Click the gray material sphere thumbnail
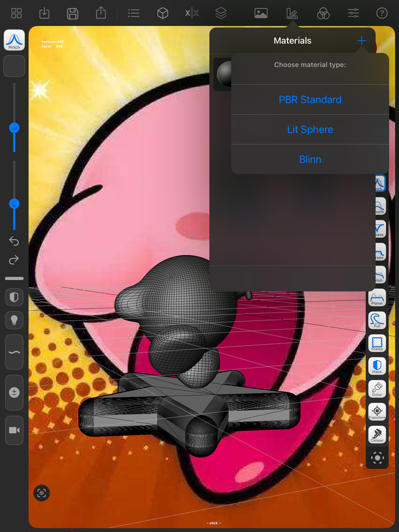The image size is (399, 532). pyautogui.click(x=224, y=74)
